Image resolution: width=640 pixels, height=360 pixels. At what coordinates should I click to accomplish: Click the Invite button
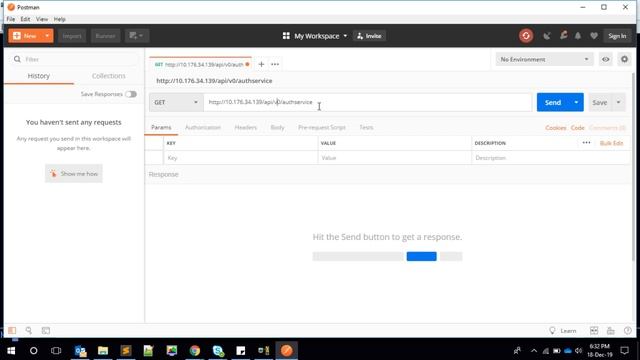click(369, 36)
